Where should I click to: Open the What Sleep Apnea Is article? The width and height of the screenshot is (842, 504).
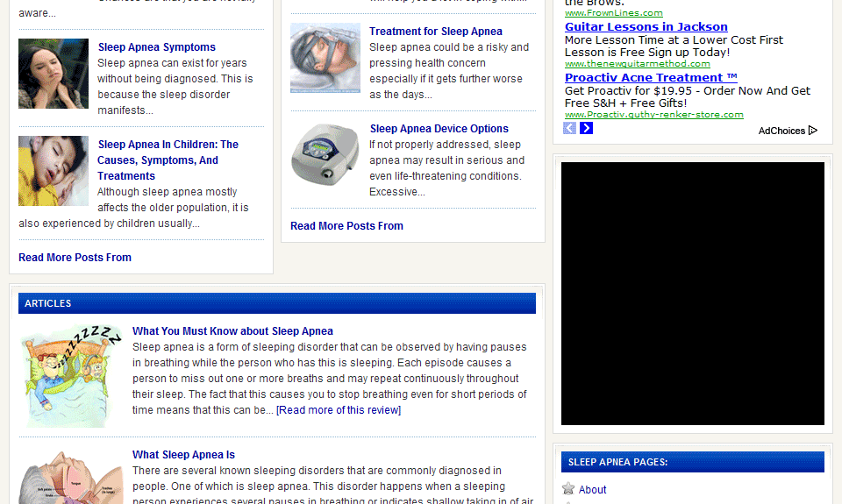pos(183,455)
